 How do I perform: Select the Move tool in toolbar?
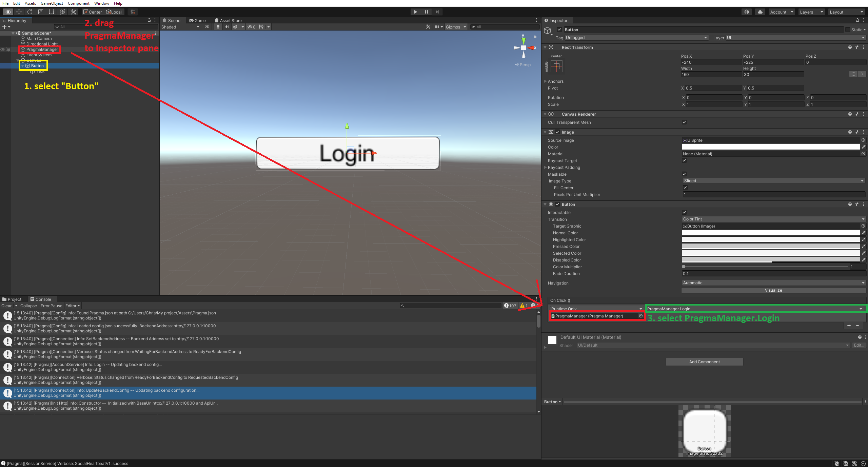click(x=19, y=12)
